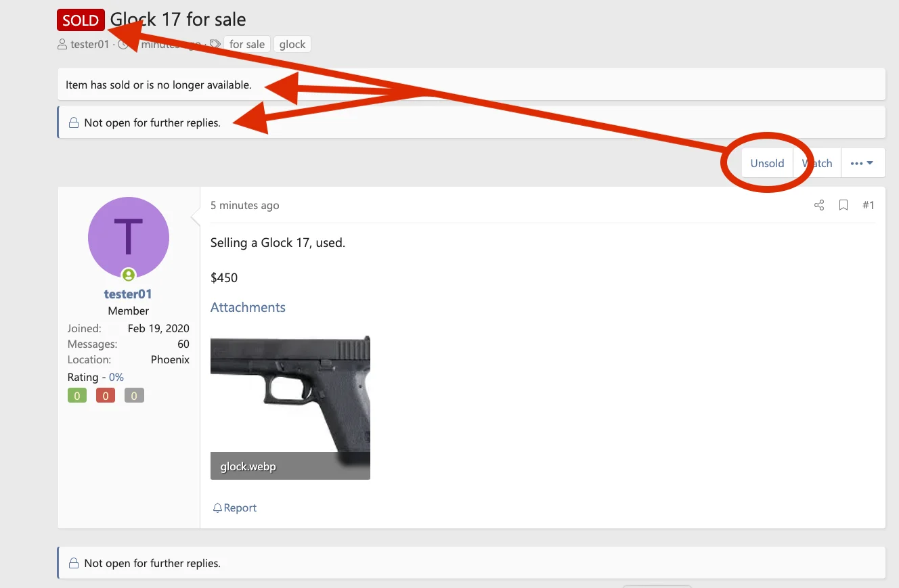Click the green positive rating count badge
The image size is (899, 588).
pos(77,396)
